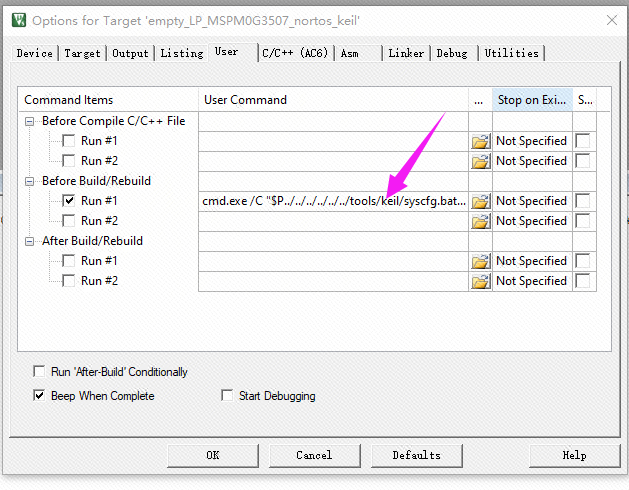The height and width of the screenshot is (490, 629).
Task: Open file browser for Before Build Run #1
Action: [481, 201]
